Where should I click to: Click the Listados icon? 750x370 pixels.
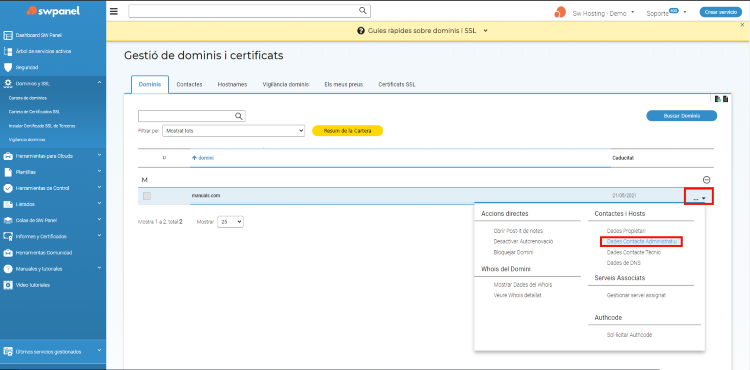click(8, 204)
